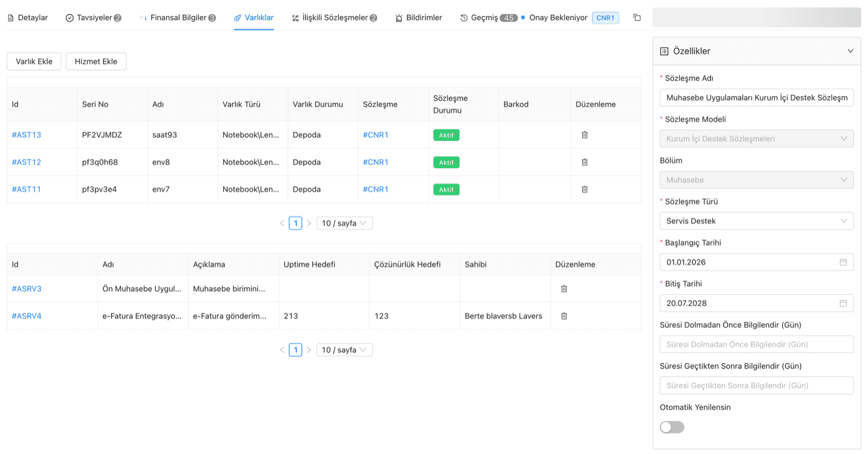
Task: Click Süresi Geçtikten Sonra Bilgilendir input
Action: point(756,385)
